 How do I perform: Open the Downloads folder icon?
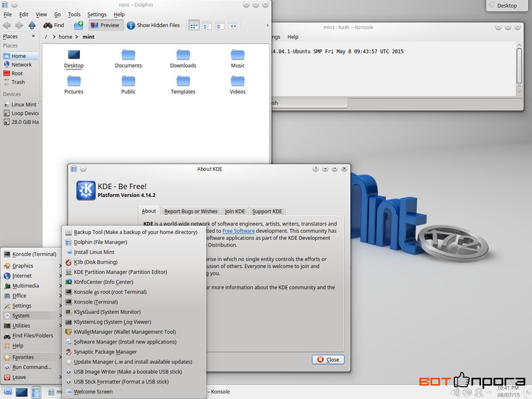183,59
